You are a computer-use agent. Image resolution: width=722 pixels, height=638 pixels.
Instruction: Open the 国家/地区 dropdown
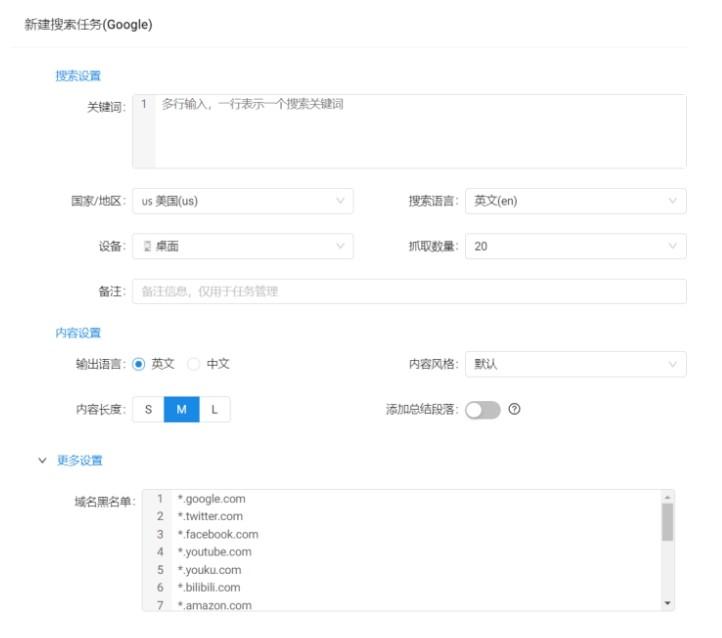(x=243, y=201)
